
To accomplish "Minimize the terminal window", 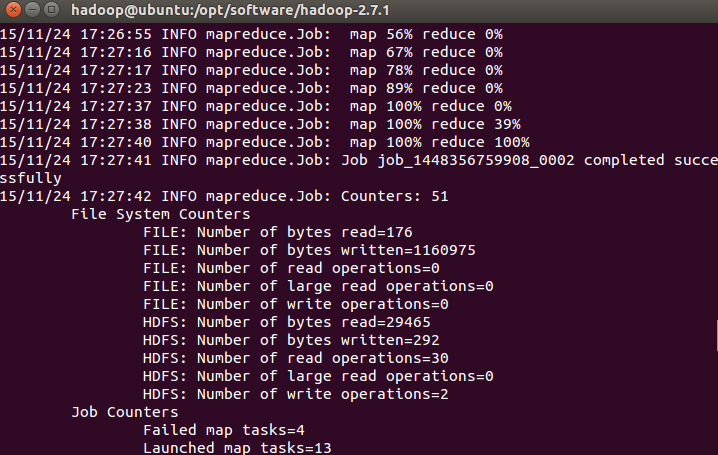I will point(32,11).
